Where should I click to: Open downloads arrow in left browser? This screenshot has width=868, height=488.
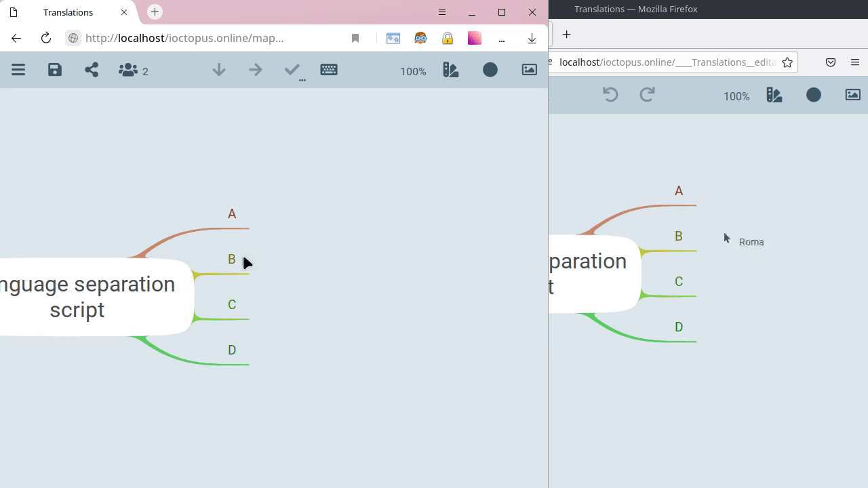[532, 39]
